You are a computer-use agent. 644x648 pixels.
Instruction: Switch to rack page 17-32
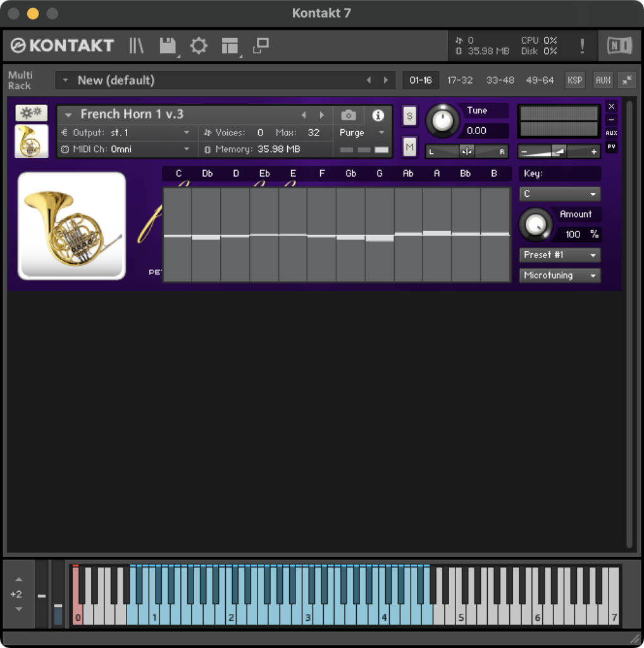pos(460,80)
